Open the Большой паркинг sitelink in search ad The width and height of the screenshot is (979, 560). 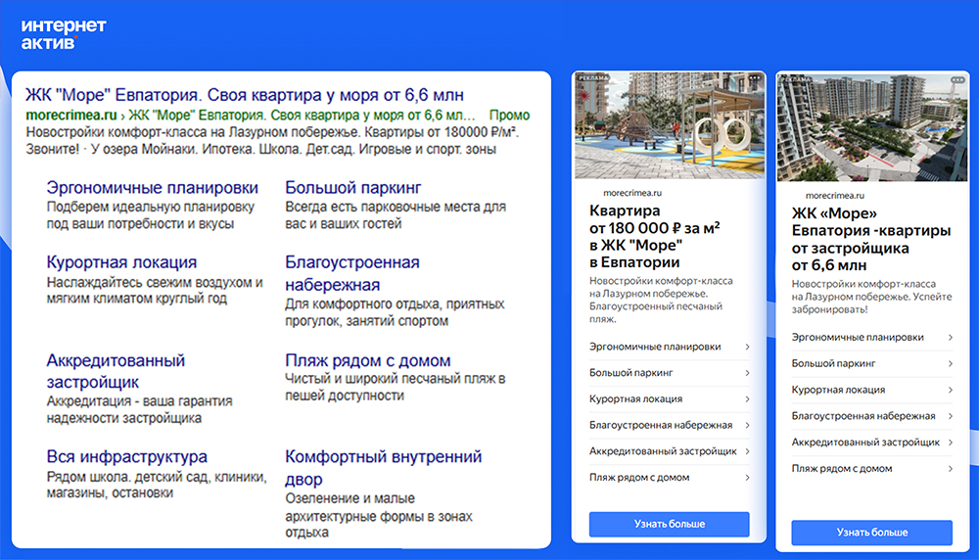(x=352, y=188)
